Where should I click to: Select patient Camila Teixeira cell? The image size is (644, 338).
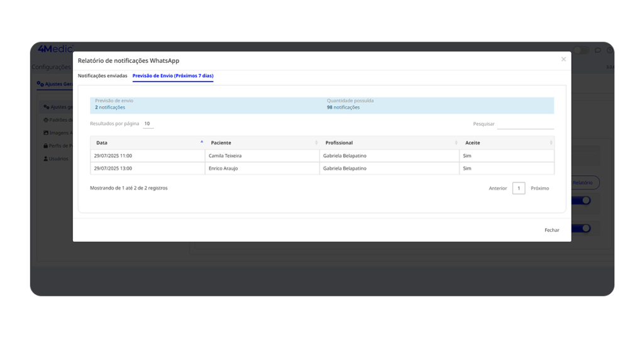(262, 156)
